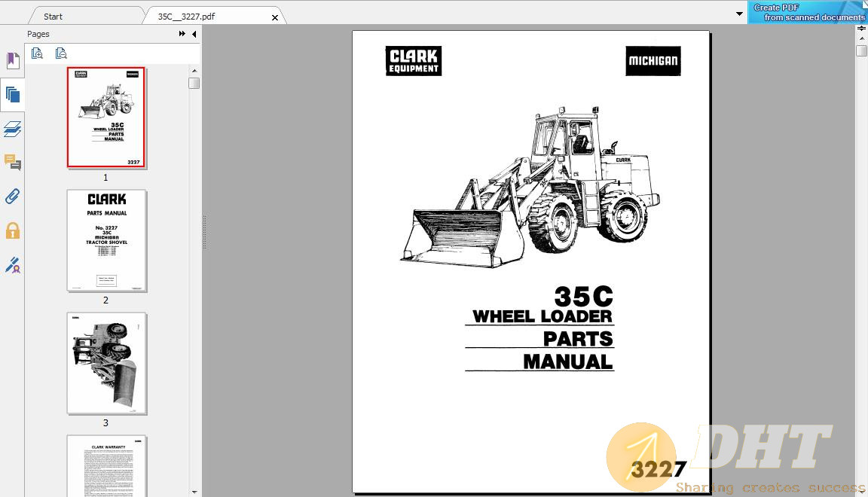Viewport: 868px width, 497px height.
Task: Select page 2 thumbnail Clark Parts Manual
Action: pyautogui.click(x=106, y=240)
